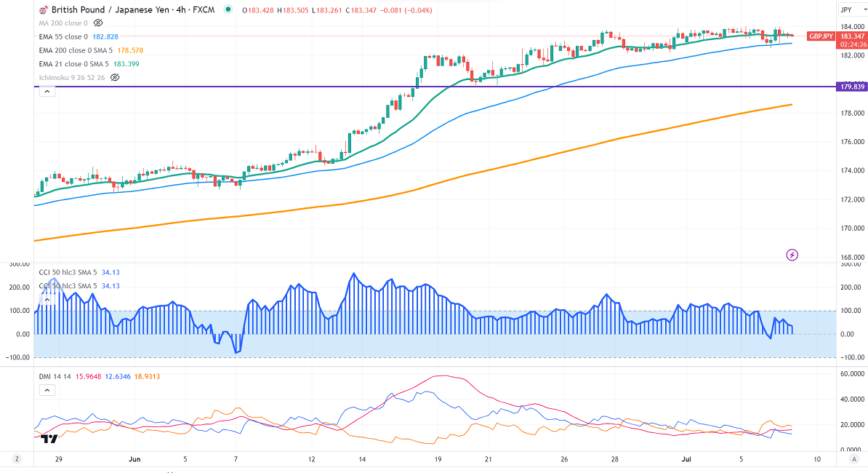Screen dimensions: 868x473
Task: Show the hidden Ichimoku indicator via eye icon
Action: (x=115, y=78)
